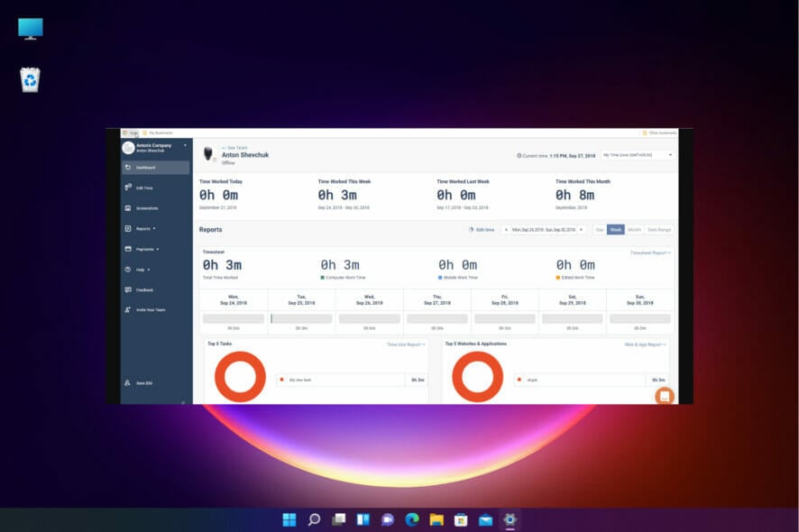Open Settings from the taskbar
Image resolution: width=799 pixels, height=532 pixels.
[510, 519]
